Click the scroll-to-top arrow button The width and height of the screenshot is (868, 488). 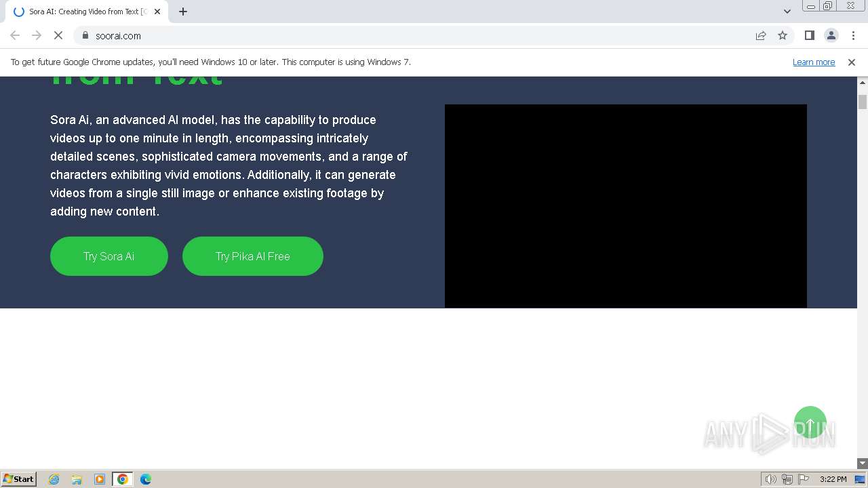click(x=810, y=423)
